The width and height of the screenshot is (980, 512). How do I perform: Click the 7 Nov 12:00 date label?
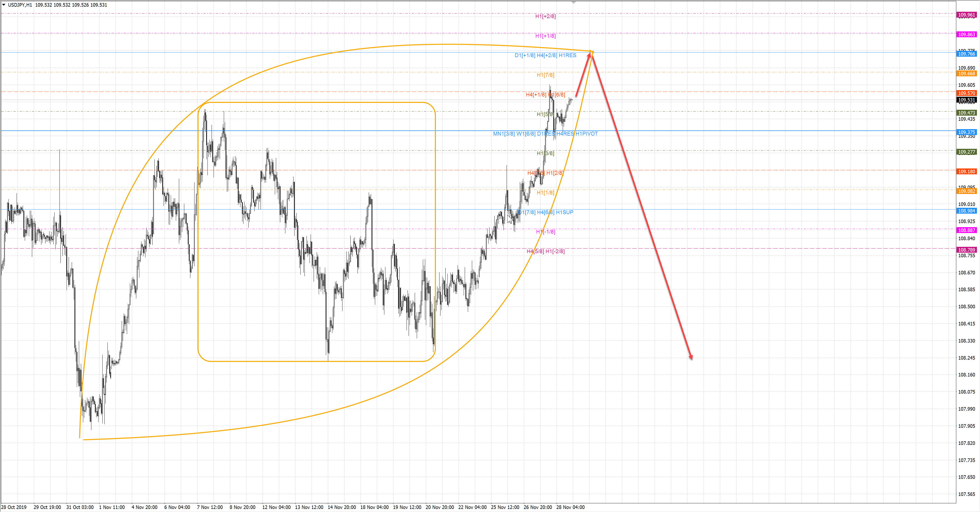[210, 507]
